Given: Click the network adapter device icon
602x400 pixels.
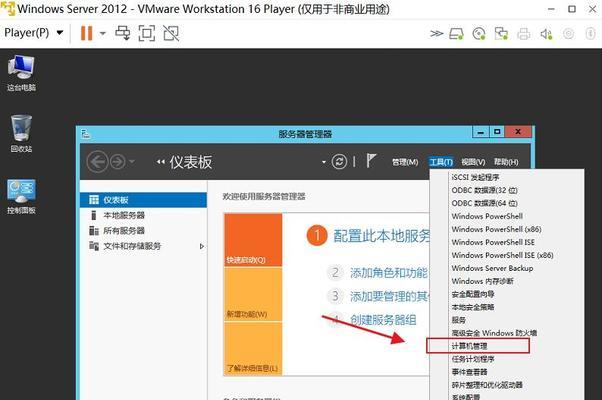Looking at the screenshot, I should [x=501, y=34].
